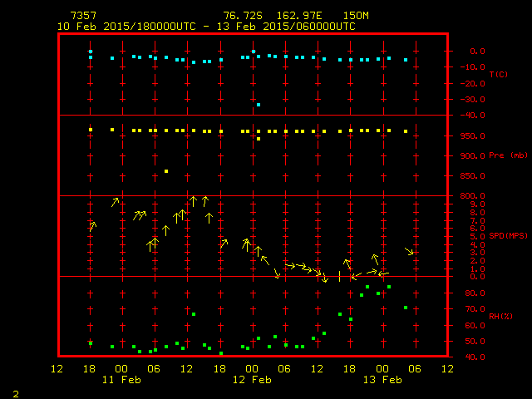Click the rightmost yellow pressure data point

(x=406, y=131)
